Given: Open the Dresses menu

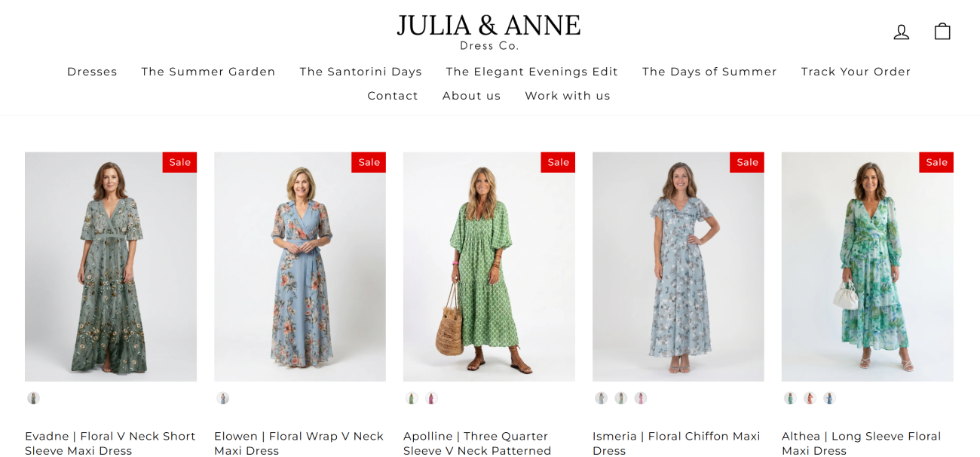Looking at the screenshot, I should 92,72.
